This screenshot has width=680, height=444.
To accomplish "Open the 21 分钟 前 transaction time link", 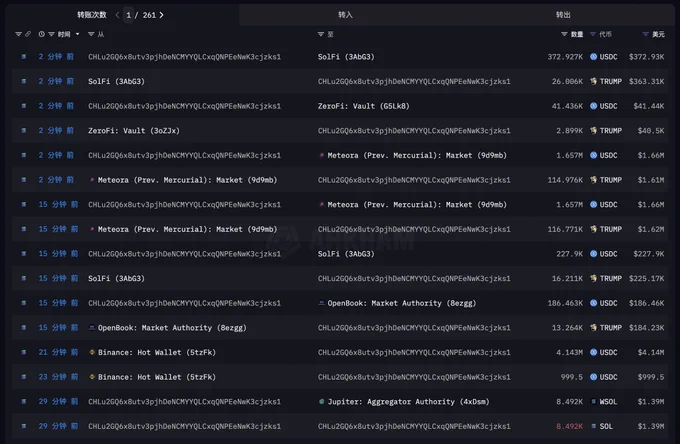I will click(x=58, y=353).
